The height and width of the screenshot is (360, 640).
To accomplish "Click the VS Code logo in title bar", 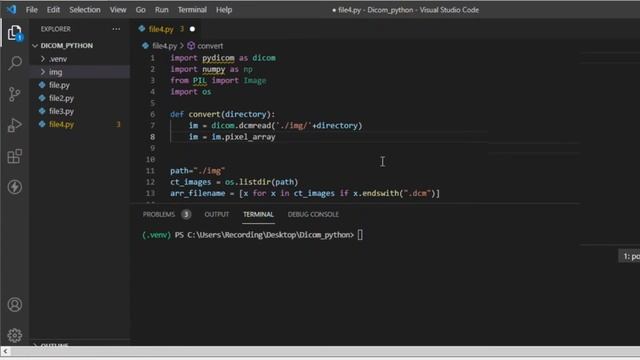I will [11, 9].
